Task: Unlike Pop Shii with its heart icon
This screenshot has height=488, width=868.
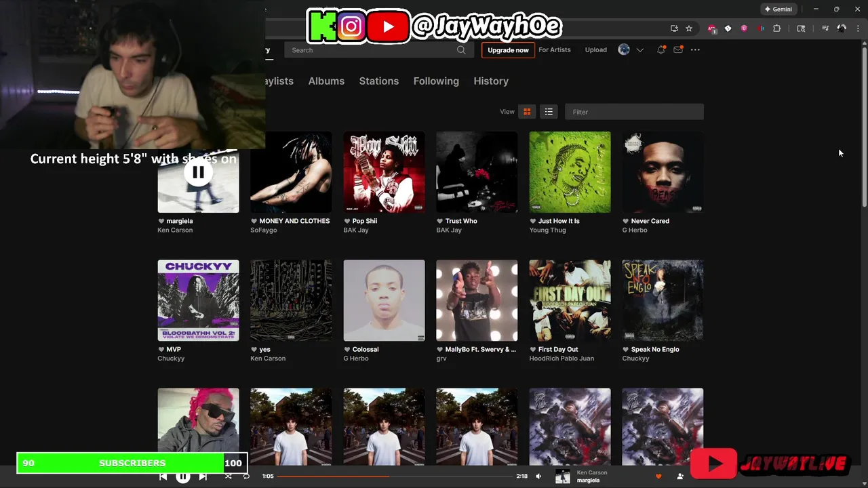Action: point(347,221)
